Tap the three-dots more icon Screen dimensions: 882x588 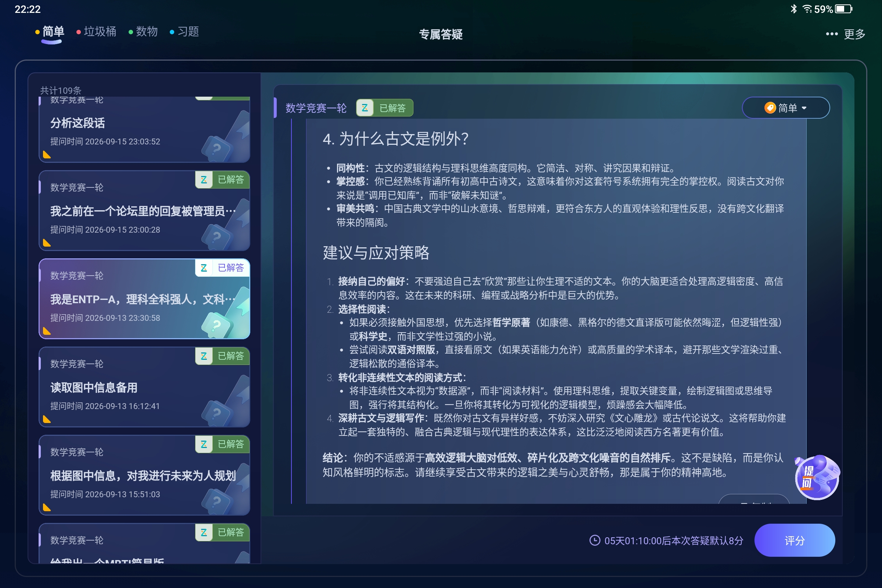pyautogui.click(x=832, y=34)
